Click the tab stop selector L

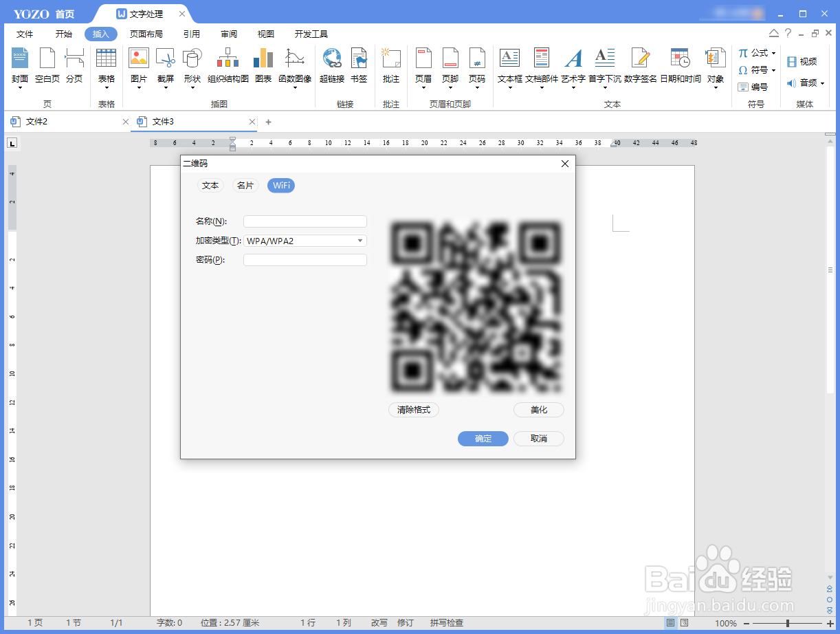[12, 143]
